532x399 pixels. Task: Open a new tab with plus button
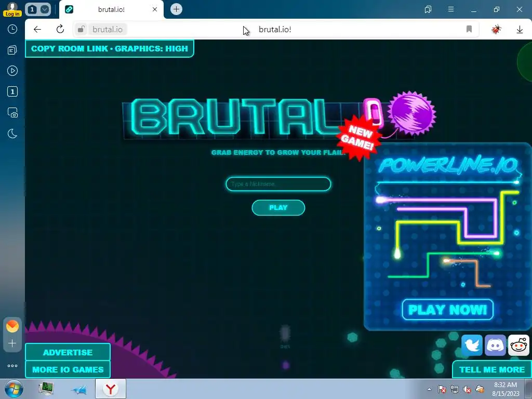(x=176, y=9)
